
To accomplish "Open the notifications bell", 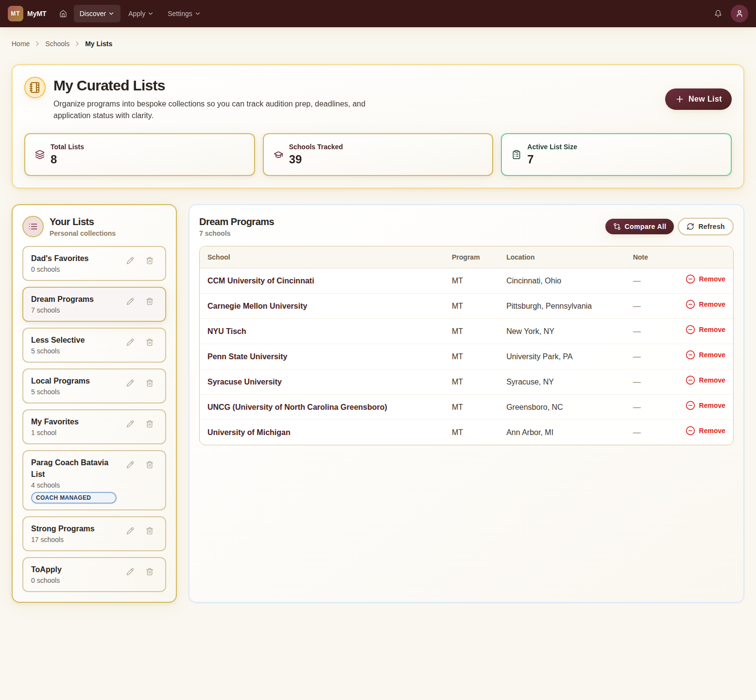I will 718,14.
